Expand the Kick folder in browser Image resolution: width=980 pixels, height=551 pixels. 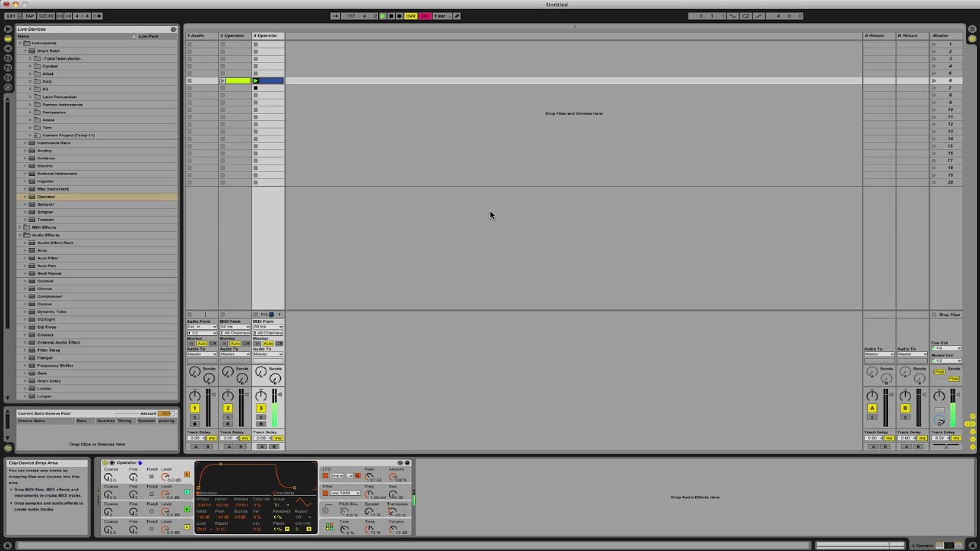click(x=30, y=81)
